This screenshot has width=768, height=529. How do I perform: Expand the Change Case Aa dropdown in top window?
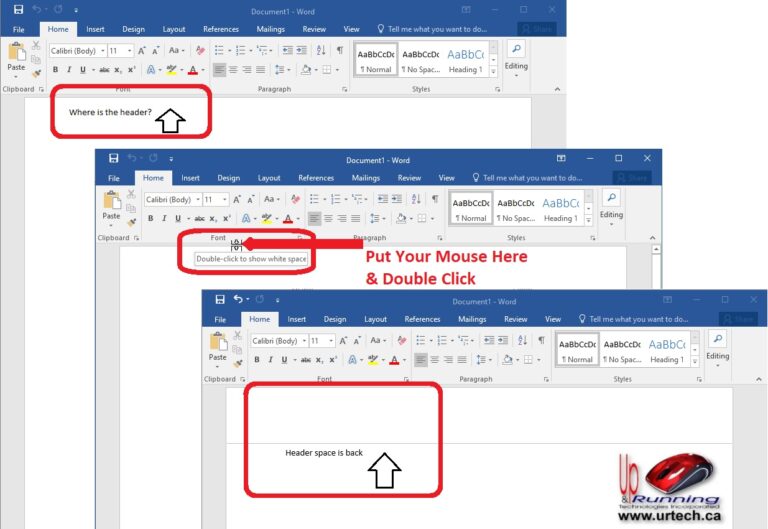[x=177, y=50]
